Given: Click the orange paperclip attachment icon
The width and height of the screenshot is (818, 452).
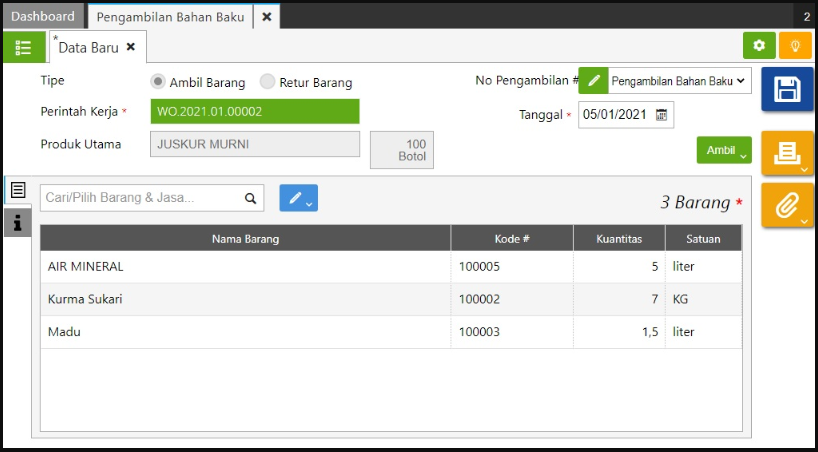Looking at the screenshot, I should [x=787, y=204].
